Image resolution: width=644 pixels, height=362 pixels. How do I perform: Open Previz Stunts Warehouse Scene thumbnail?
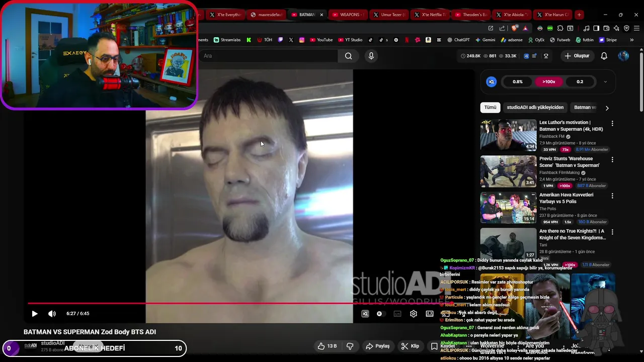pyautogui.click(x=508, y=171)
